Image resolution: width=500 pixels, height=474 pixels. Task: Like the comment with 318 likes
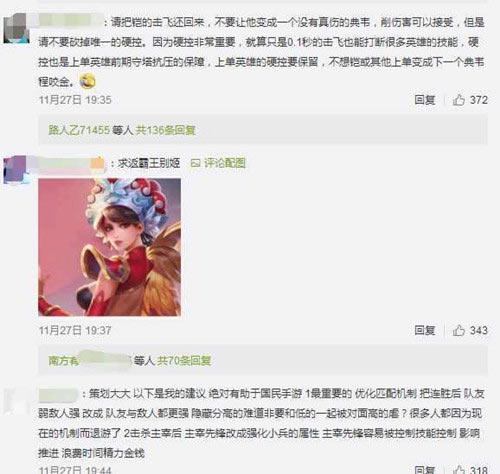(470, 470)
